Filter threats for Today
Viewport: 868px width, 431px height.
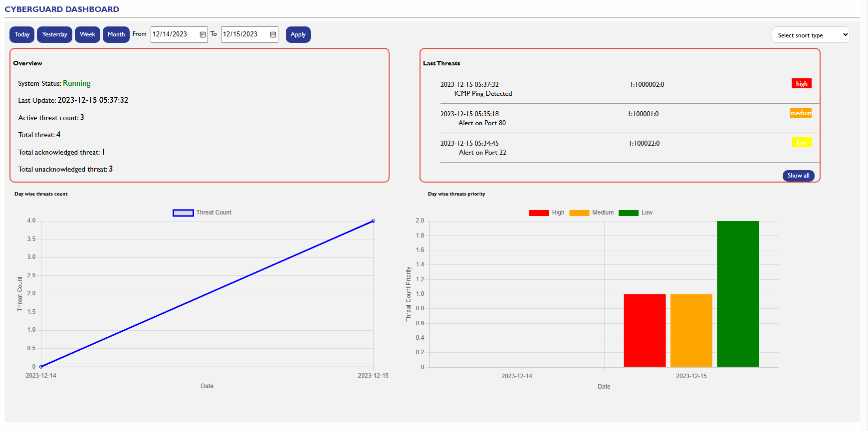point(22,34)
